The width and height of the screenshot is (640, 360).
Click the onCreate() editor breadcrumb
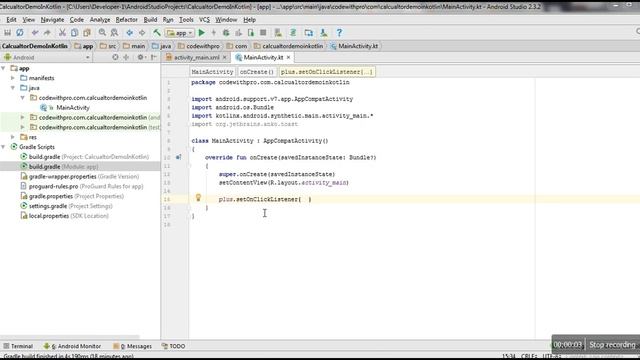(256, 72)
